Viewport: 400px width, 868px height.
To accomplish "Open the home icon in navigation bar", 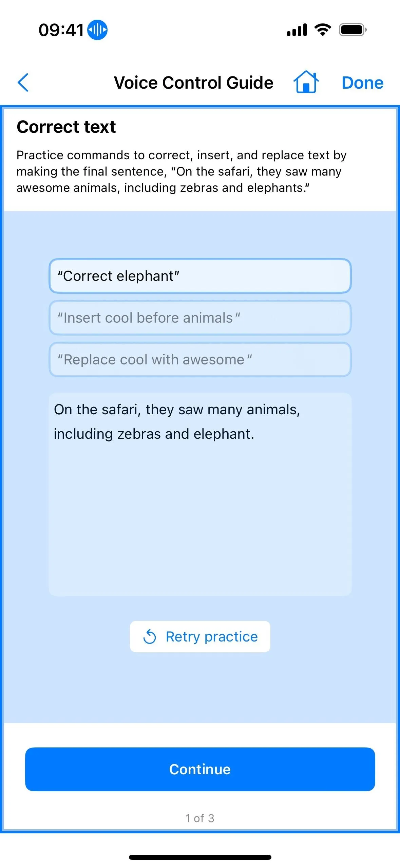I will 306,82.
